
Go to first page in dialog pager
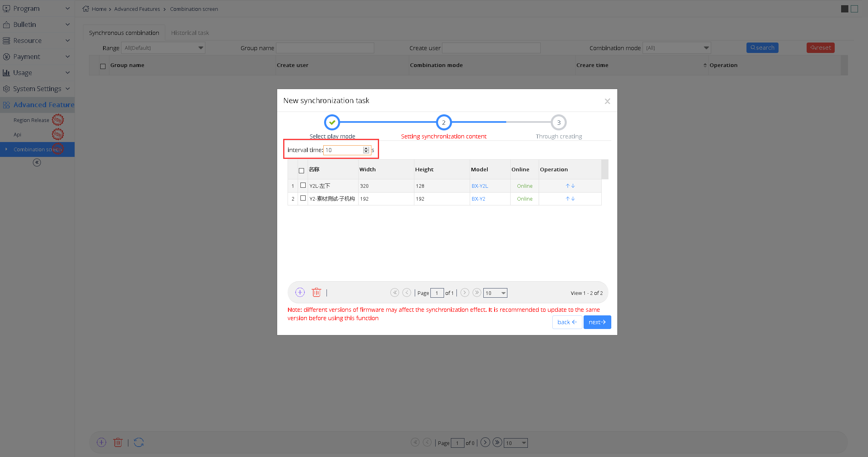[x=395, y=292]
